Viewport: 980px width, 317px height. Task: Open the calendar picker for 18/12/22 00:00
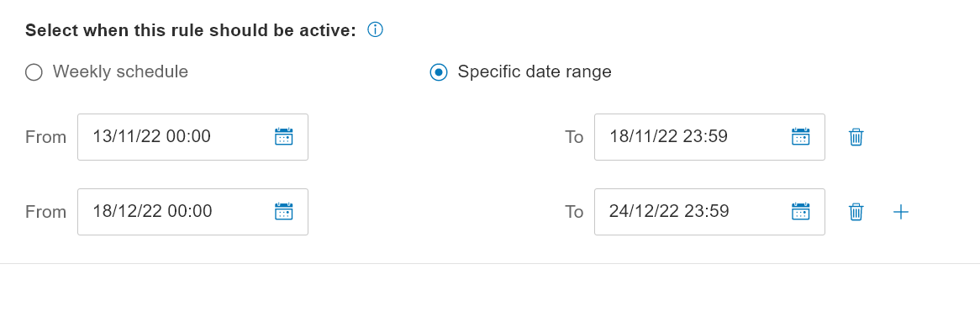click(x=284, y=211)
